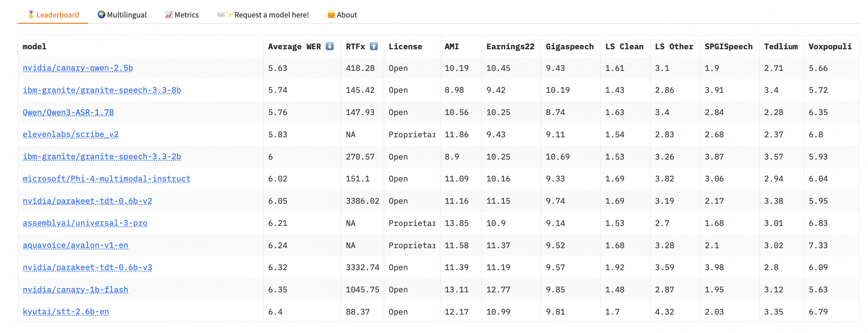Click the assemblyai/universal-3-pro link
Screen dimensions: 868x333
point(85,223)
